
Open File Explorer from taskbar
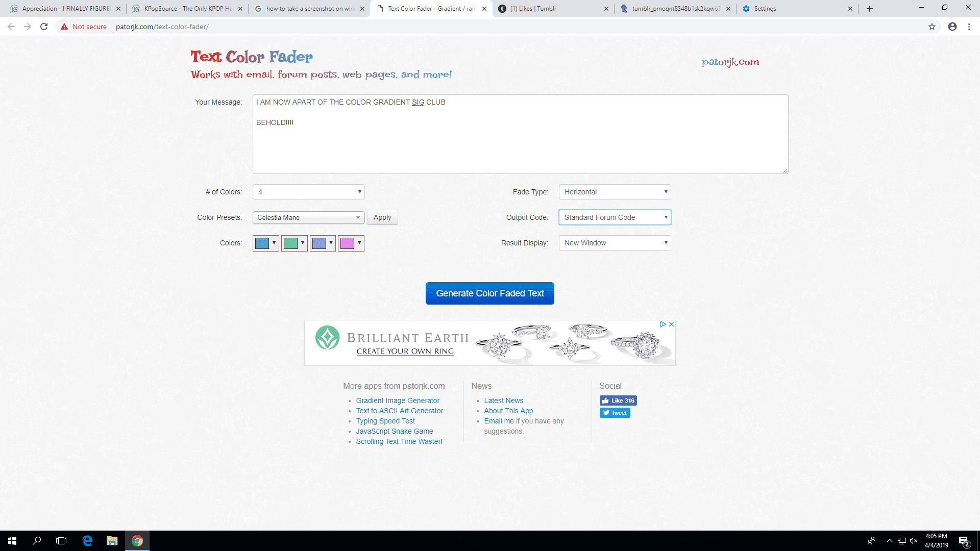click(x=112, y=541)
